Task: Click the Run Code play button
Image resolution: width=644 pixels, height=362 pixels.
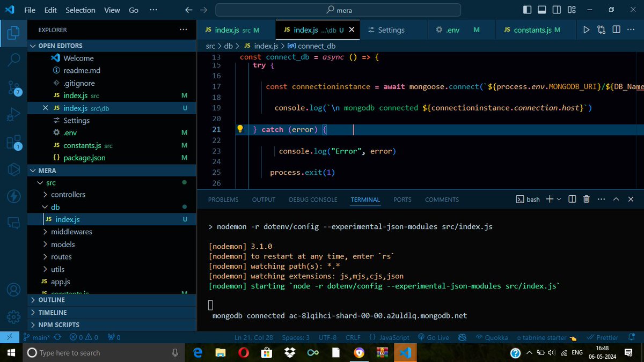Action: (x=586, y=30)
